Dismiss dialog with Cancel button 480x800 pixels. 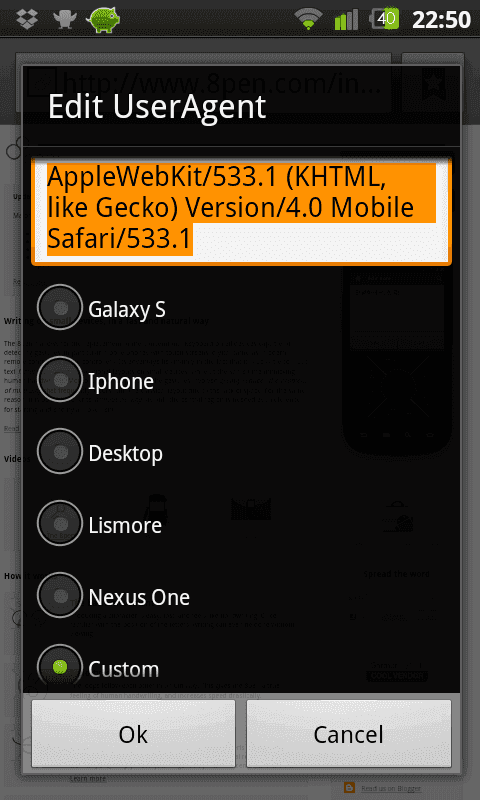click(x=348, y=733)
